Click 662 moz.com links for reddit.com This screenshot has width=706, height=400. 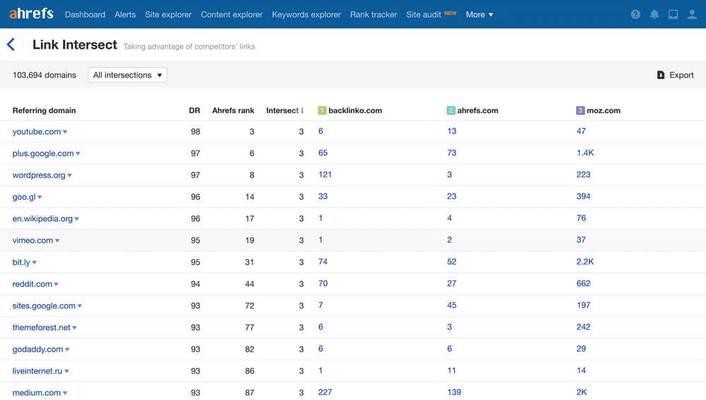pyautogui.click(x=583, y=283)
